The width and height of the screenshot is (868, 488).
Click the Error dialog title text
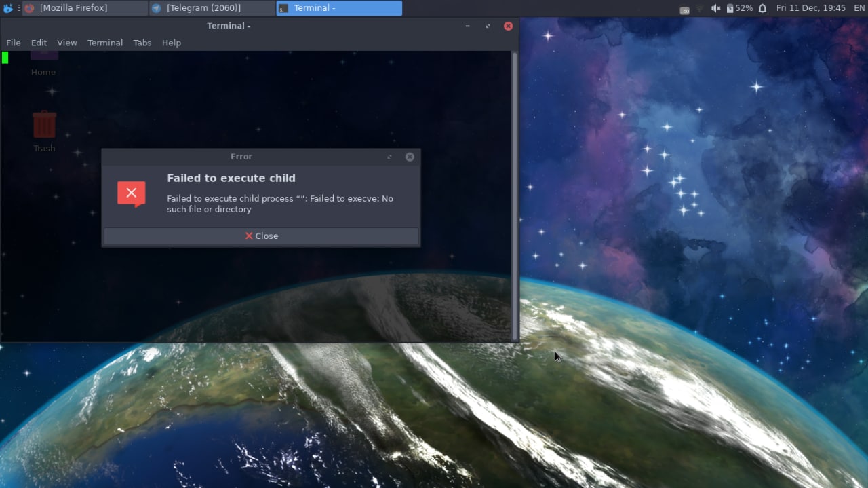(x=241, y=157)
